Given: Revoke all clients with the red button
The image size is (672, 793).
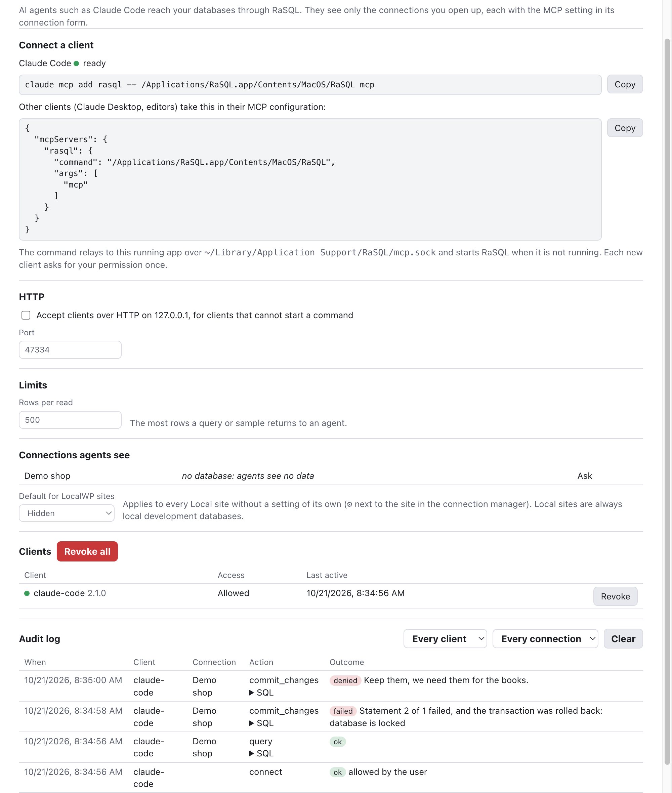Looking at the screenshot, I should [x=87, y=551].
